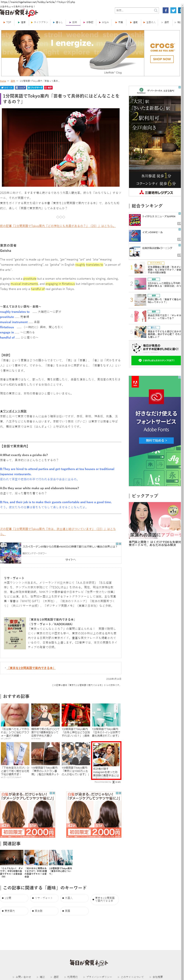Image resolution: width=184 pixels, height=980 pixels.
Task: Click the Facebook share button below breadcrumb
Action: [x=21, y=87]
